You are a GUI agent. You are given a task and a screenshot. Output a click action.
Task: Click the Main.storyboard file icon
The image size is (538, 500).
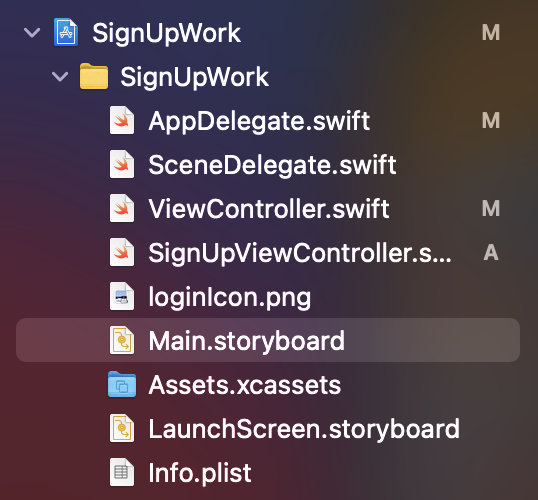(122, 340)
